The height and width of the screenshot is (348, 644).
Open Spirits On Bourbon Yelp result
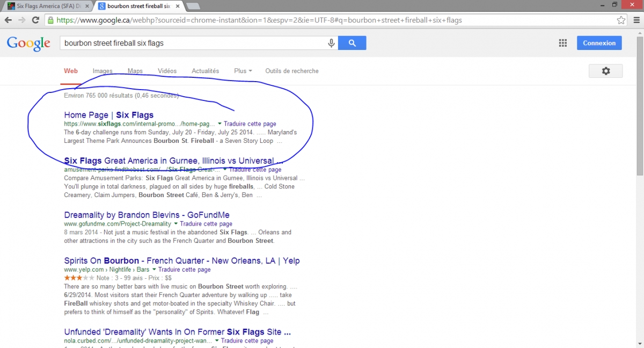click(x=182, y=260)
